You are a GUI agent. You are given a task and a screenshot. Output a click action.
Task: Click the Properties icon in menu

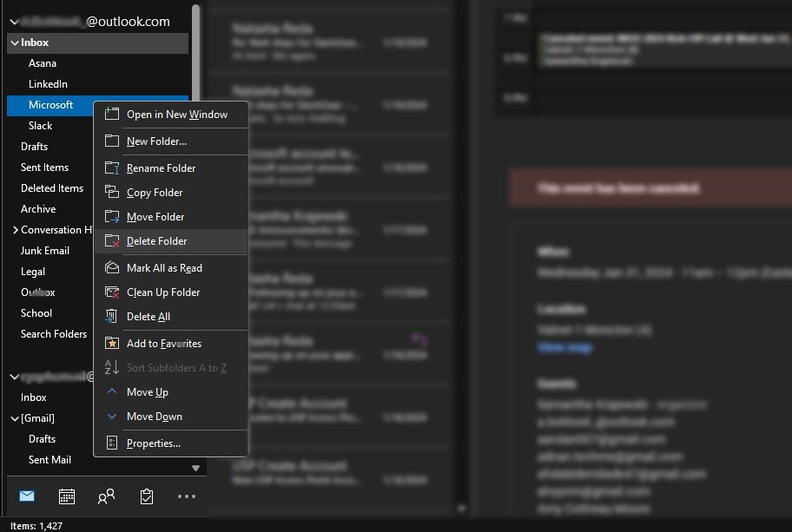tap(112, 443)
